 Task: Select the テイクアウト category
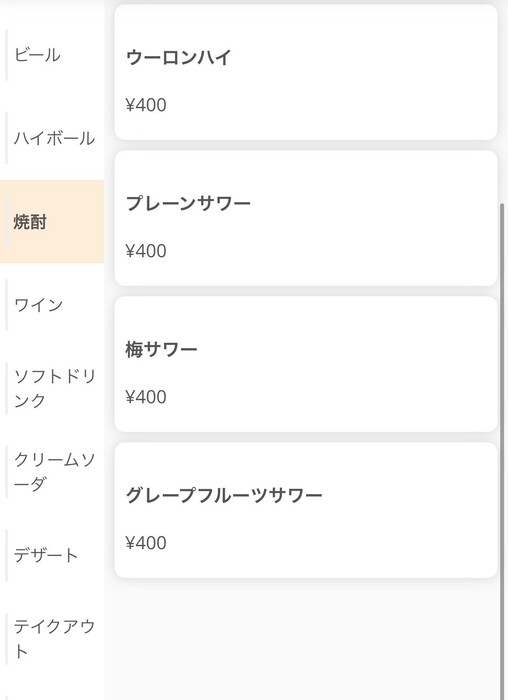click(52, 639)
